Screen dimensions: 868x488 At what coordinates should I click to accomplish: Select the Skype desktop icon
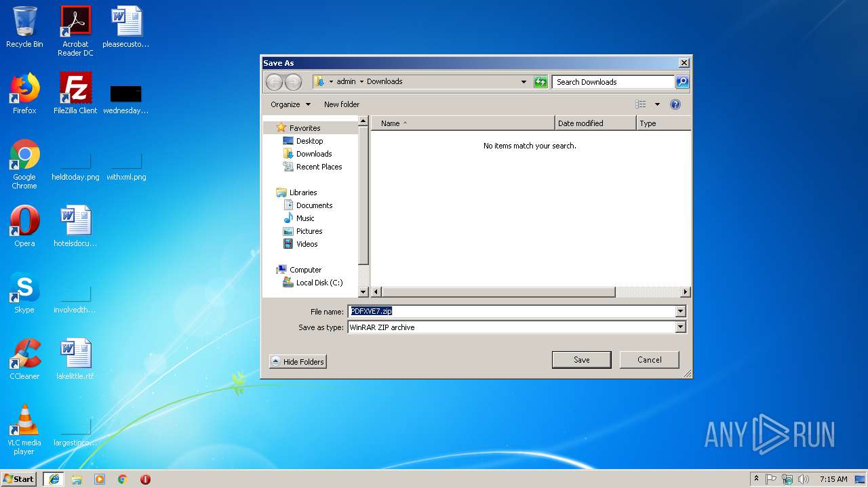pyautogui.click(x=24, y=293)
